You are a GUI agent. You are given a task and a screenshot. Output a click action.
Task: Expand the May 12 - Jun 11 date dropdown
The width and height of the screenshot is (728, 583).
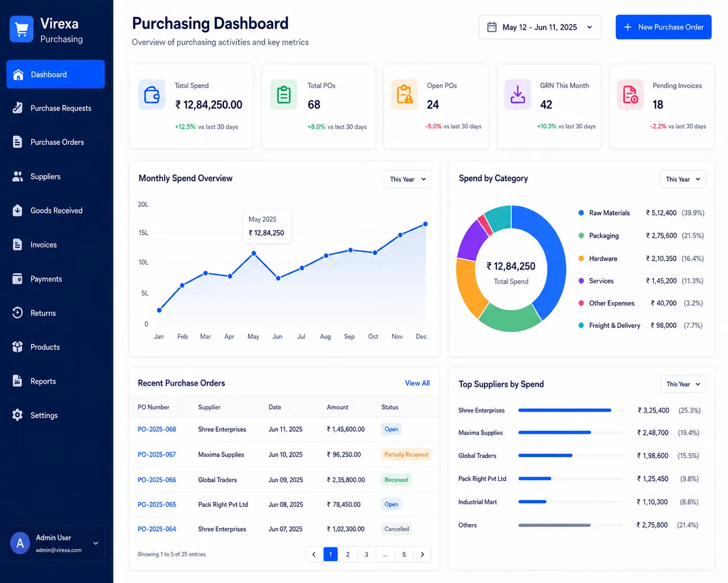pyautogui.click(x=540, y=27)
